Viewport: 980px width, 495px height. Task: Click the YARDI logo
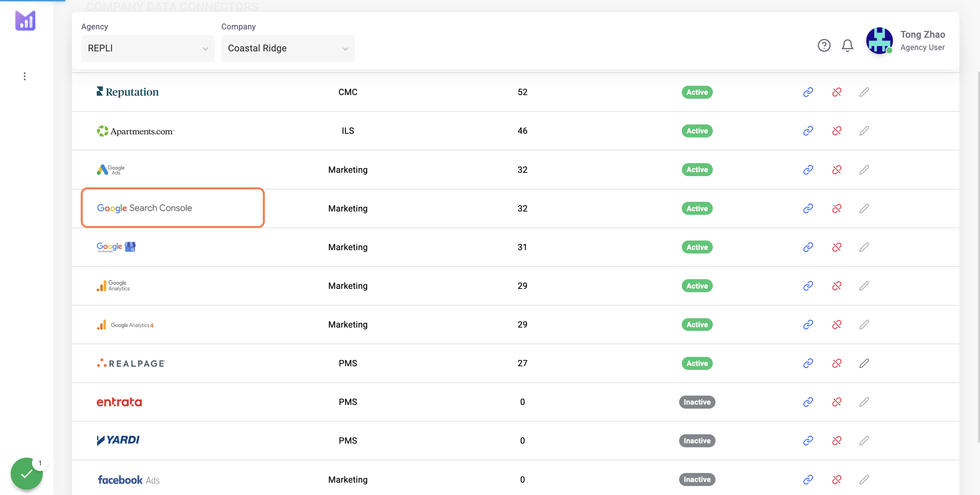(x=118, y=440)
